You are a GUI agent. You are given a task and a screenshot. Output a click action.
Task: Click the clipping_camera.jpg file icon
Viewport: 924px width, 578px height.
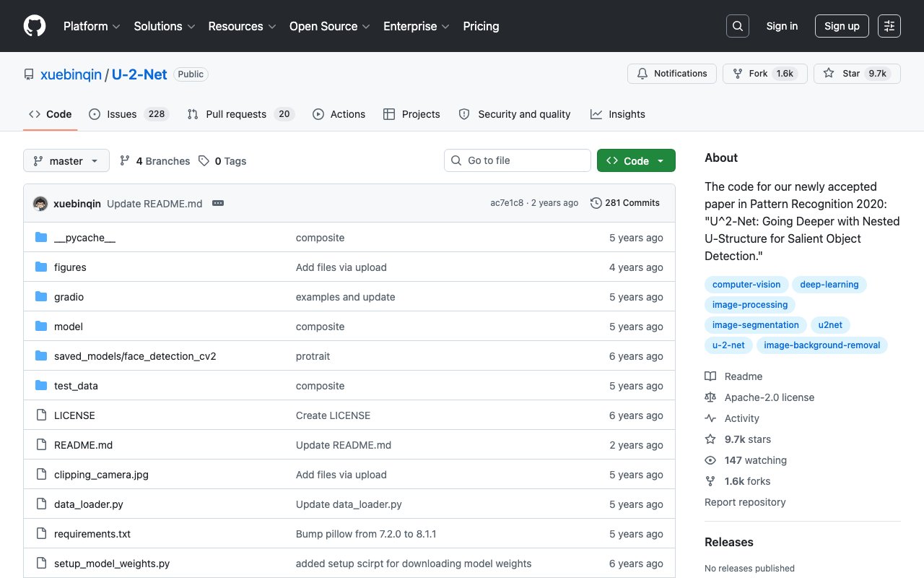[41, 475]
